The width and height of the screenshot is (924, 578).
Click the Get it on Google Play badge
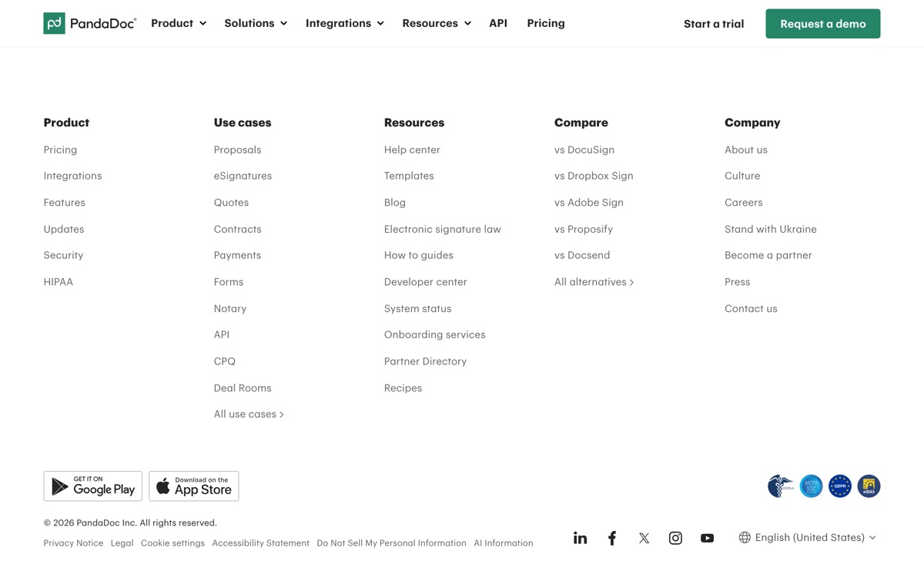[x=92, y=486]
